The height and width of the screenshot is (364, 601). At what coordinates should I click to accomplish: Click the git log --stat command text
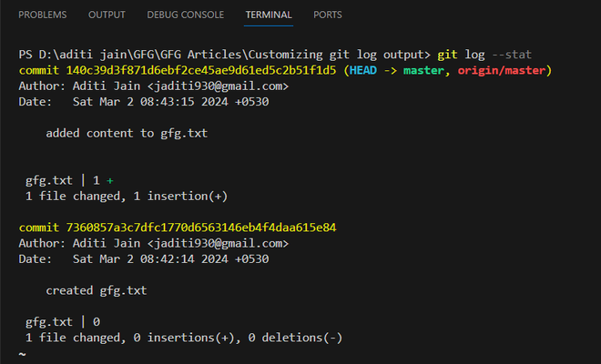(484, 55)
